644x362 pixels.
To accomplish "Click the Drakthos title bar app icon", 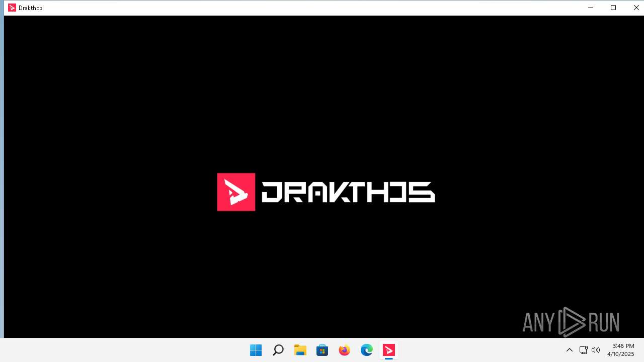I will (x=12, y=8).
